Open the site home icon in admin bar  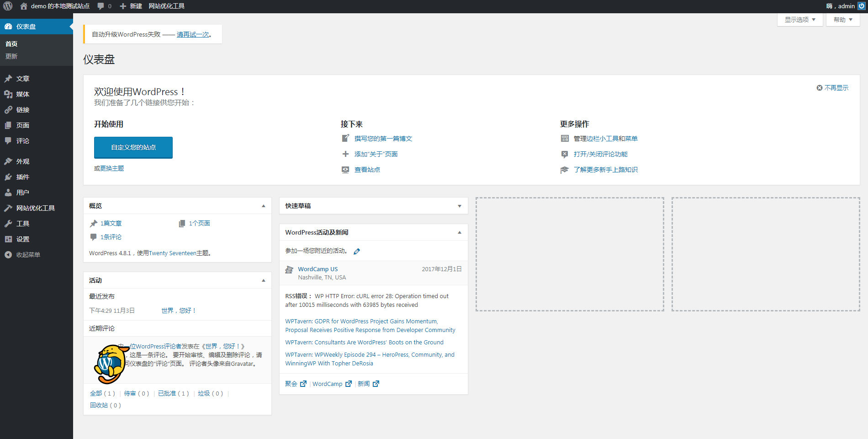(x=24, y=6)
